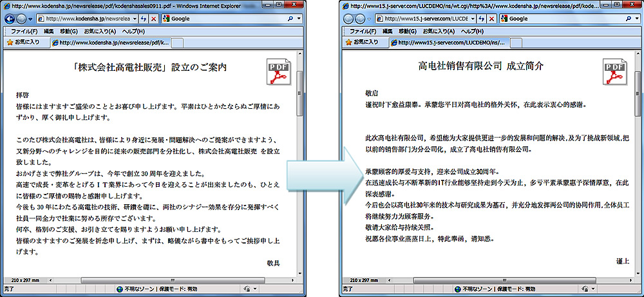Screen dimensions: 644x297
Task: Click the 「株式会社高電社販売」設立のご案内 heading
Action: pyautogui.click(x=148, y=67)
